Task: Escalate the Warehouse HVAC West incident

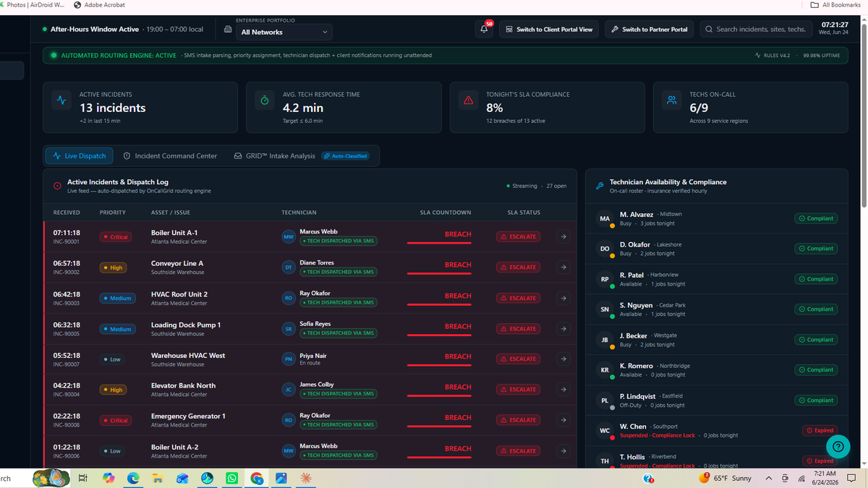Action: tap(518, 359)
